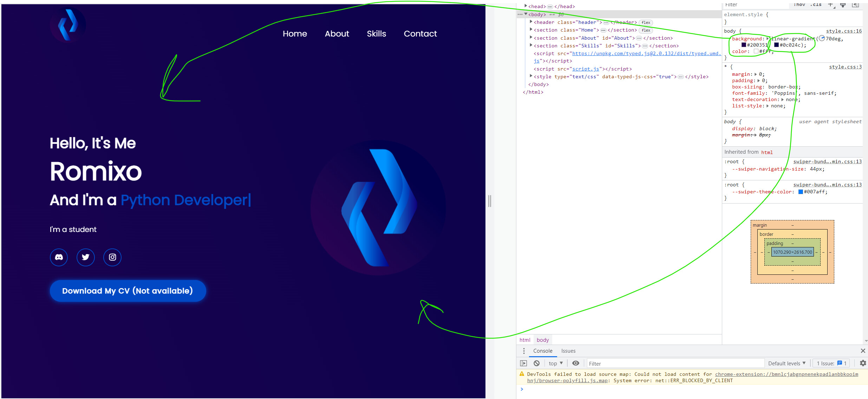Toggle the computed styles sidebar icon
868x399 pixels.
click(855, 5)
